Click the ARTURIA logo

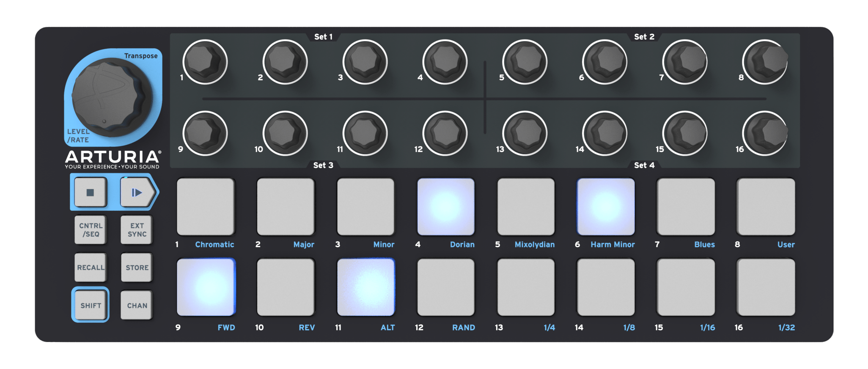coord(113,159)
